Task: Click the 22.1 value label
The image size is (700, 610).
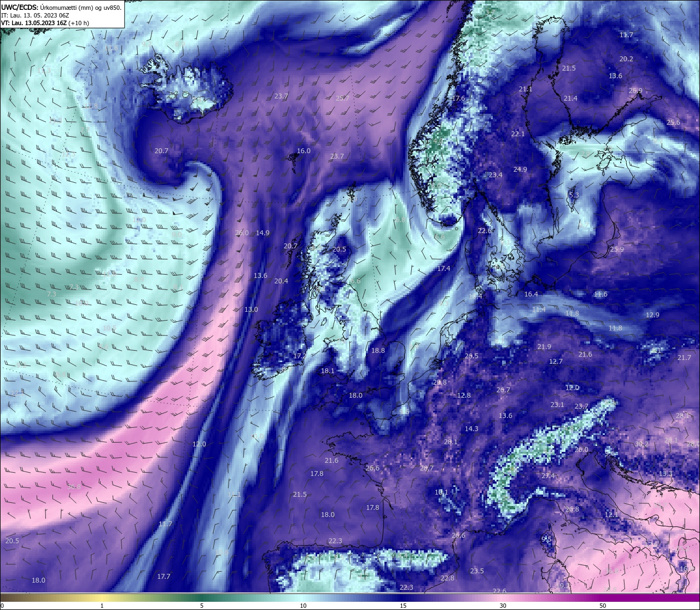Action: coord(518,134)
